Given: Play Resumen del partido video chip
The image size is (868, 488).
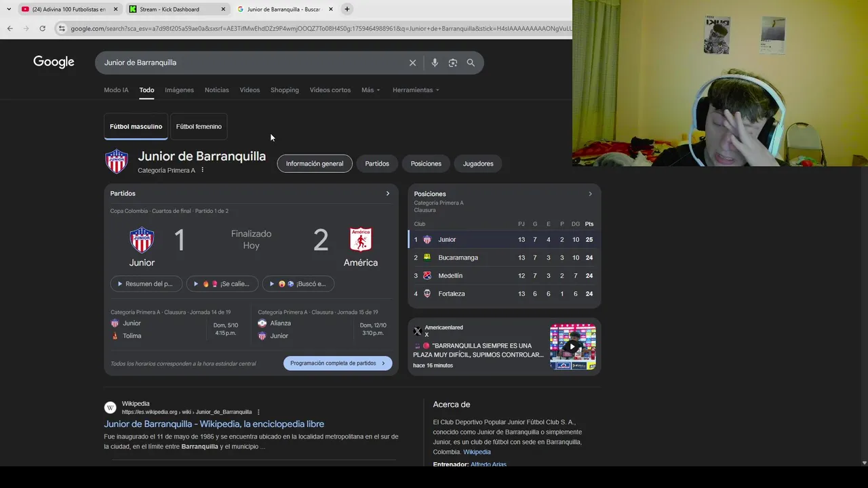Looking at the screenshot, I should tap(146, 284).
